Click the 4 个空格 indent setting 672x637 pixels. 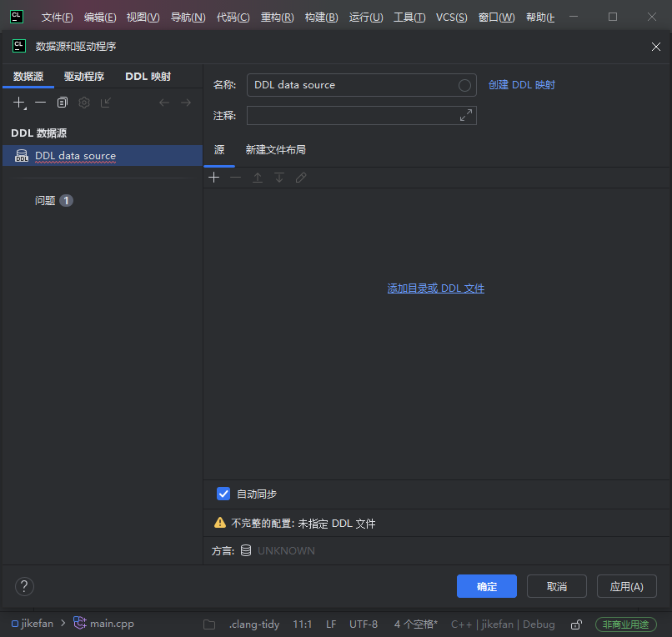pyautogui.click(x=416, y=624)
